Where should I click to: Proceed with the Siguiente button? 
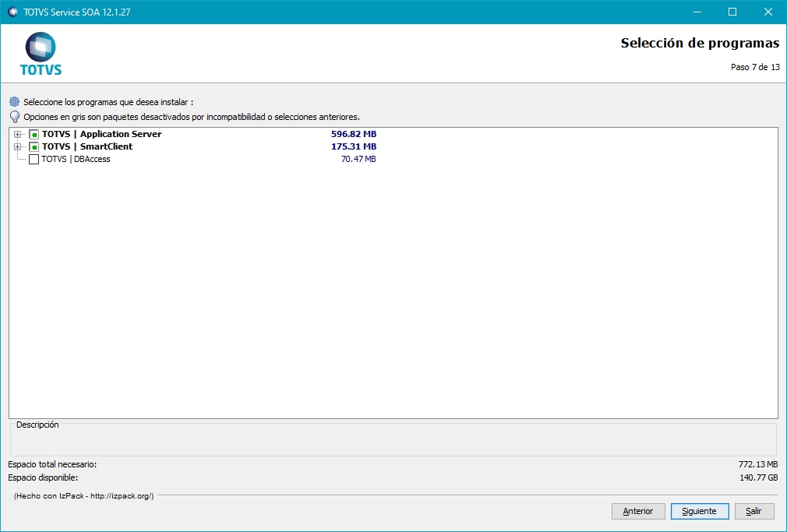coord(699,511)
